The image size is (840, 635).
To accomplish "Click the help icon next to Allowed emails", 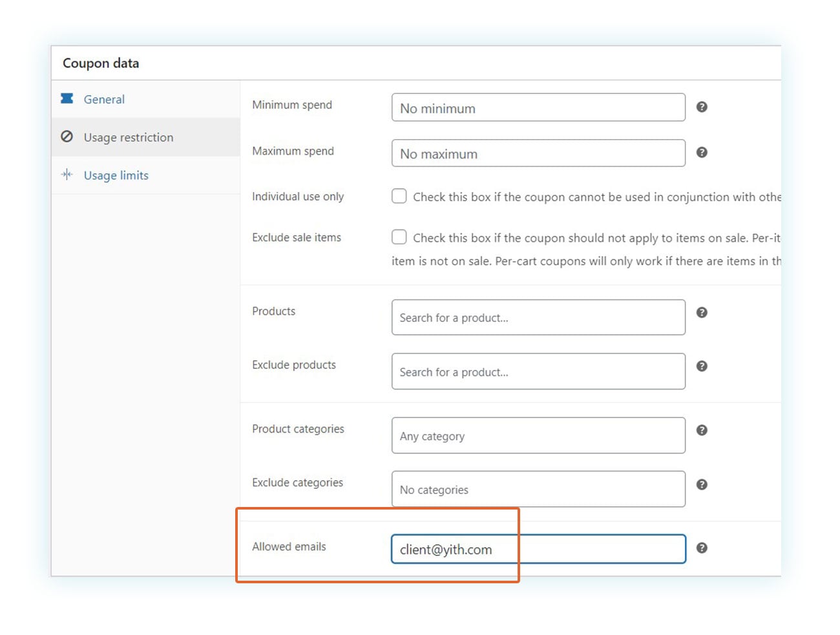I will 702,548.
